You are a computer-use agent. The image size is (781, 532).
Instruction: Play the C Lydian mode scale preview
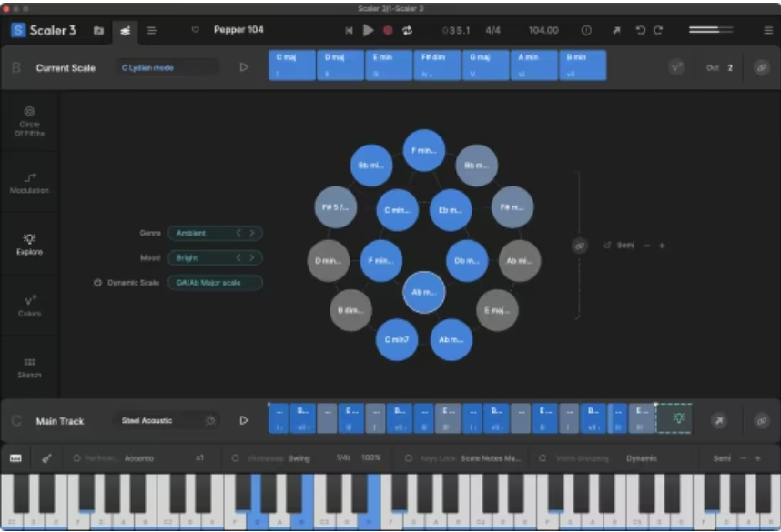click(x=242, y=65)
